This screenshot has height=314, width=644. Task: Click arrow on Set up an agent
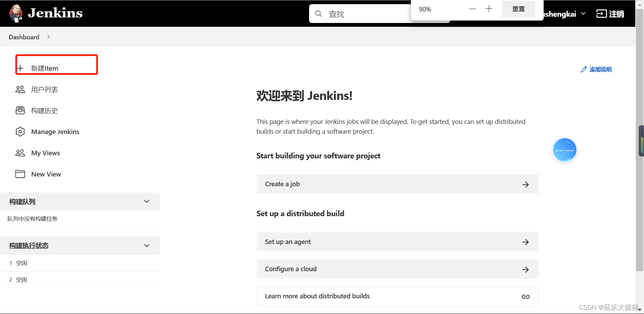pyautogui.click(x=526, y=242)
